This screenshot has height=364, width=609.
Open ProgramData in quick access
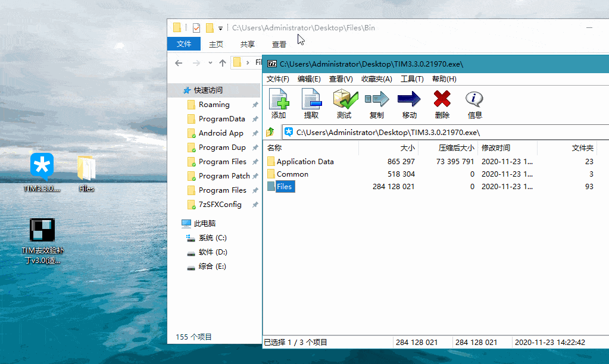(x=222, y=119)
